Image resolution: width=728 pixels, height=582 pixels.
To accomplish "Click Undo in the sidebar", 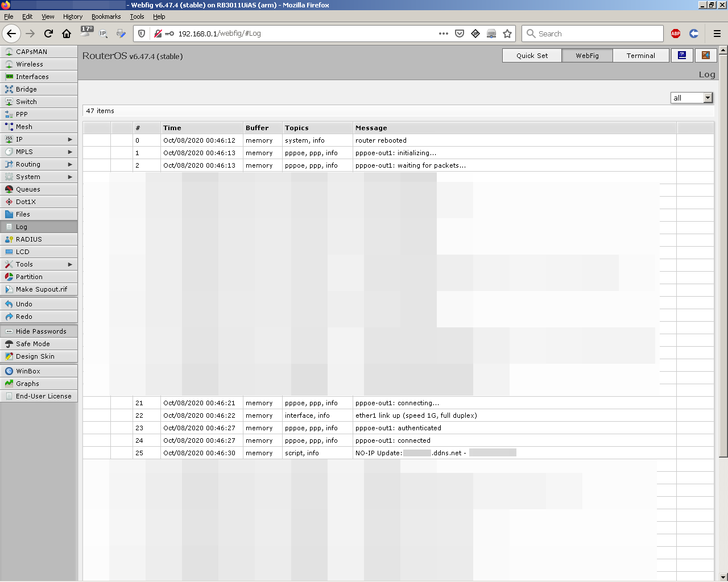I will pos(39,304).
